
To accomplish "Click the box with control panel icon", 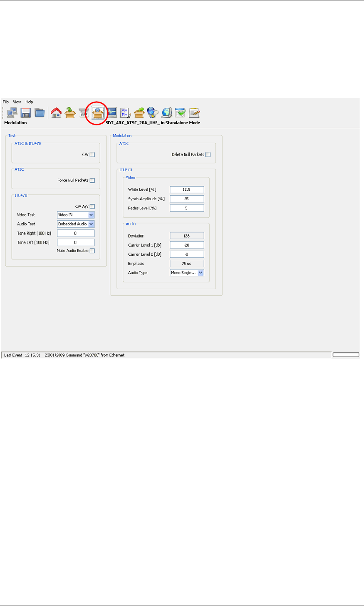I will (x=84, y=113).
